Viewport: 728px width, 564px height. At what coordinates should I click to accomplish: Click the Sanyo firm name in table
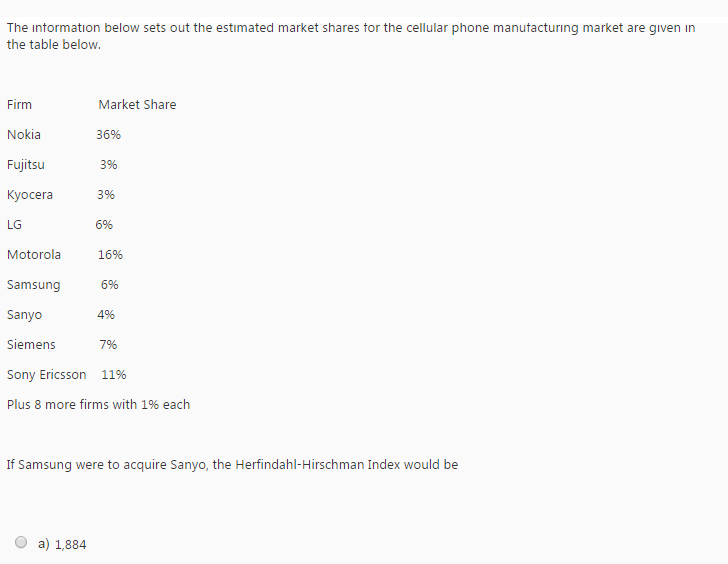(x=25, y=315)
